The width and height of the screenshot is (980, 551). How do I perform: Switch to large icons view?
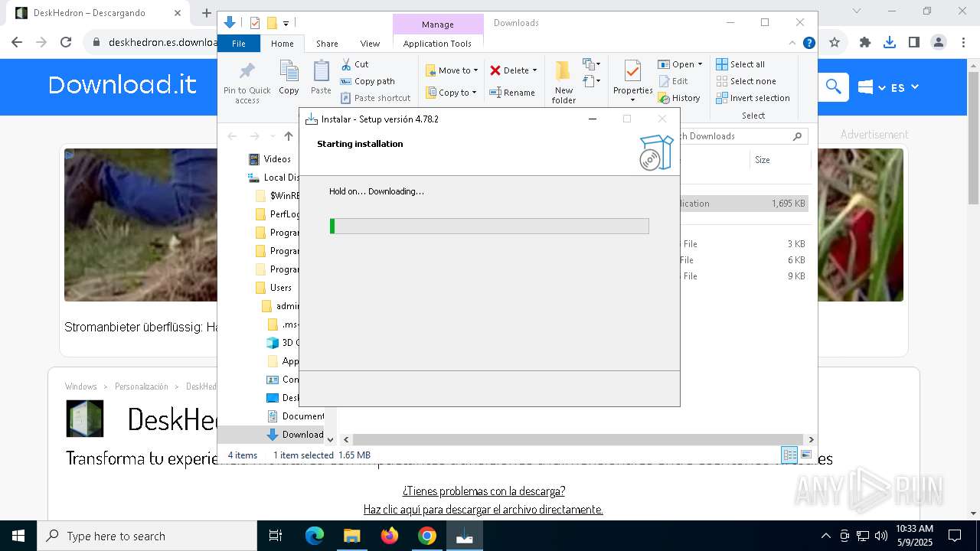tap(805, 455)
